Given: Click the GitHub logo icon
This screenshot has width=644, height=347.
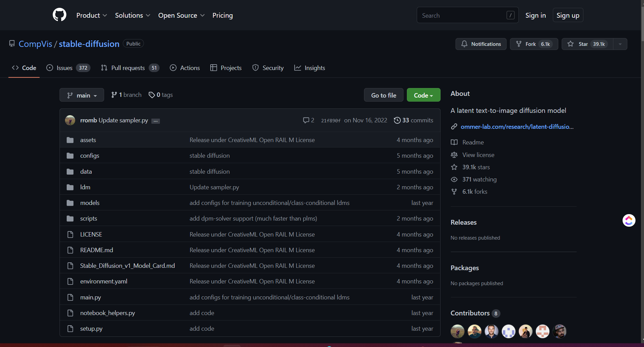Looking at the screenshot, I should 60,15.
